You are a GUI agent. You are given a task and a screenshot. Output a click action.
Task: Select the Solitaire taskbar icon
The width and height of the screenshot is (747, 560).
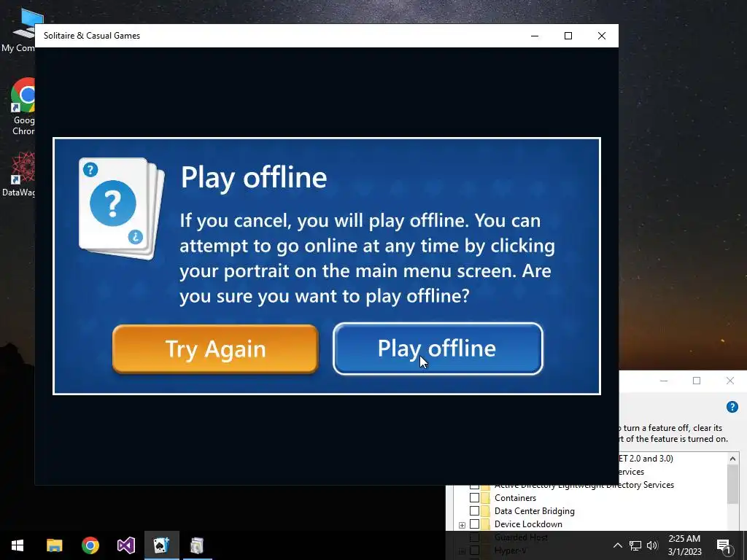pyautogui.click(x=161, y=545)
